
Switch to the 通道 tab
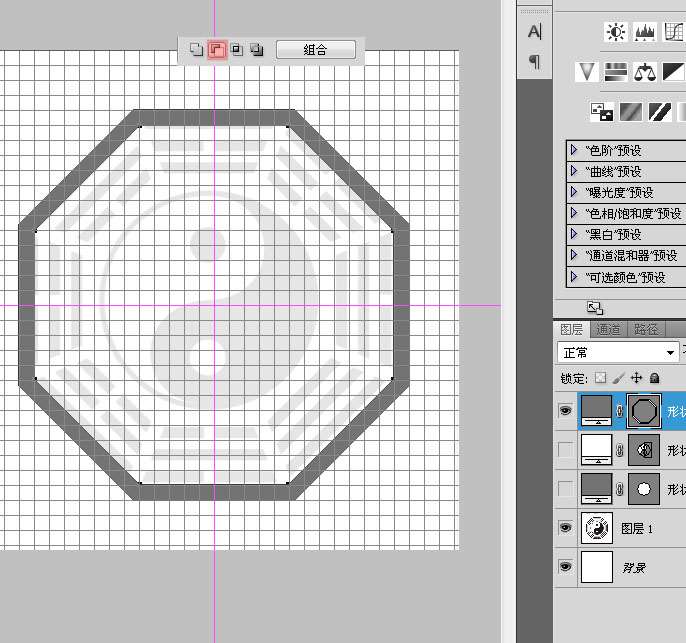coord(608,329)
